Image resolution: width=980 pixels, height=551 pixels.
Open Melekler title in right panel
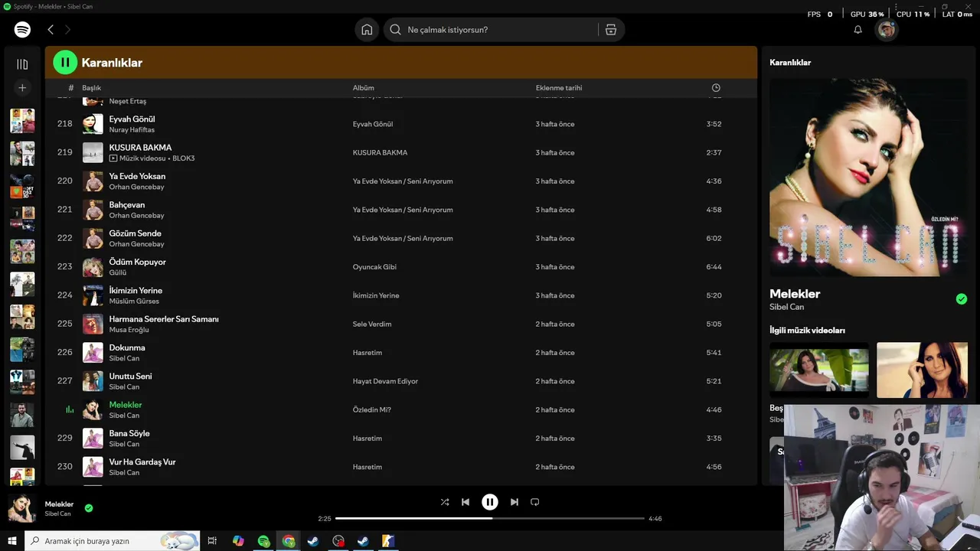pos(795,294)
